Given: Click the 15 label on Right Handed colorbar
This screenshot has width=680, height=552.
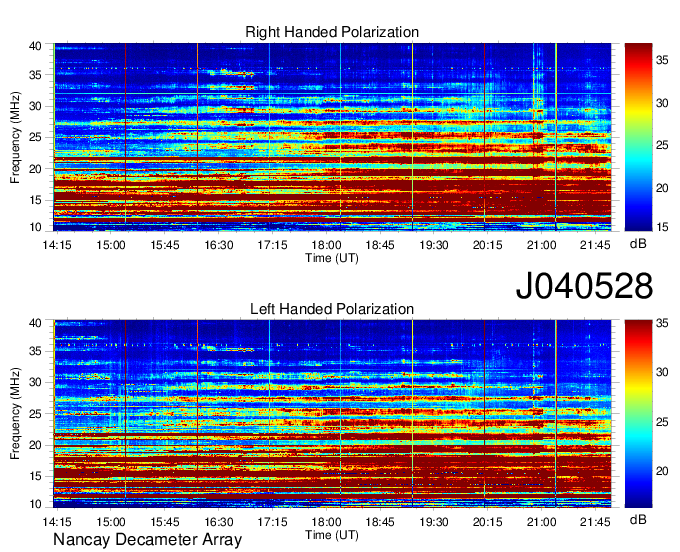Looking at the screenshot, I should pos(662,227).
